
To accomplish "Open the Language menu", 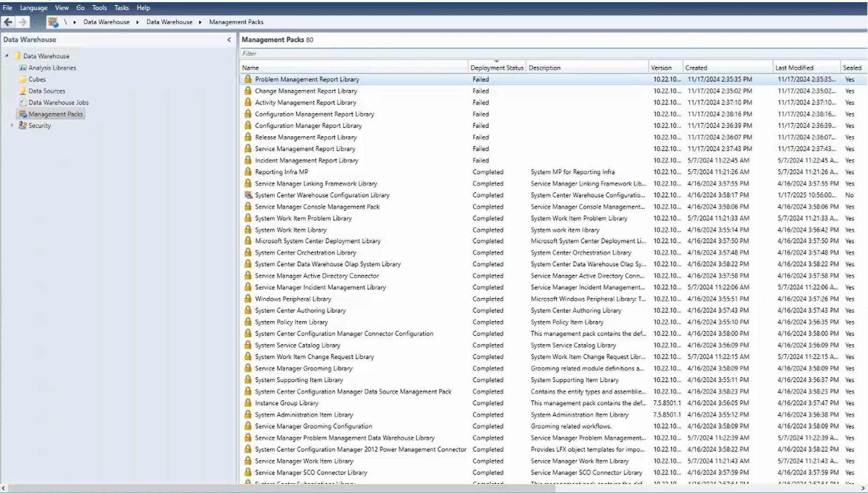I will click(x=33, y=8).
